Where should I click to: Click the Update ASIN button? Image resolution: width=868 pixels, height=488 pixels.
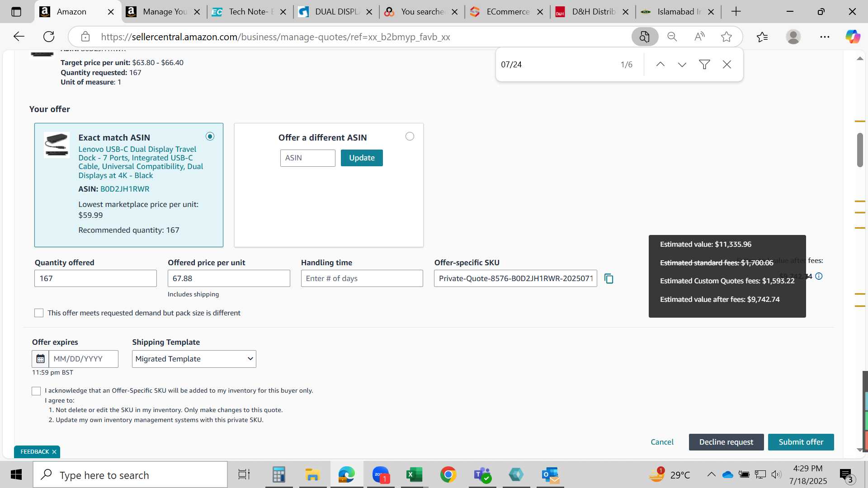[362, 158]
